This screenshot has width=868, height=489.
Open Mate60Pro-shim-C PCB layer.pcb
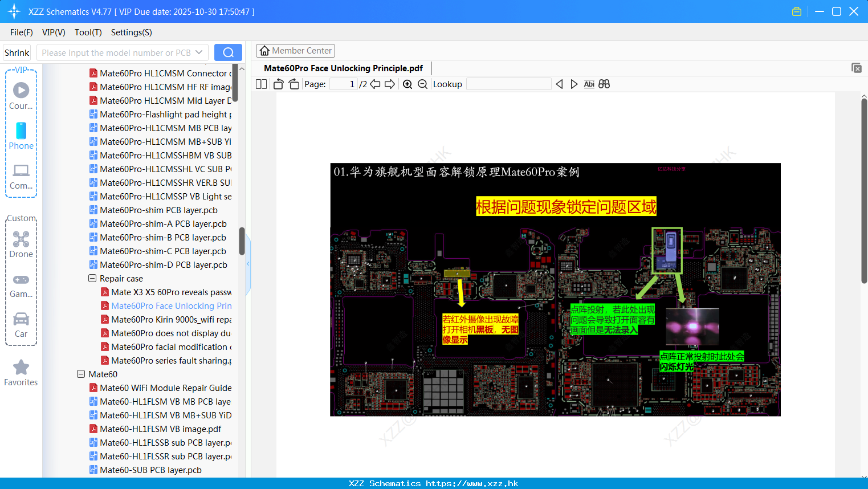[157, 251]
